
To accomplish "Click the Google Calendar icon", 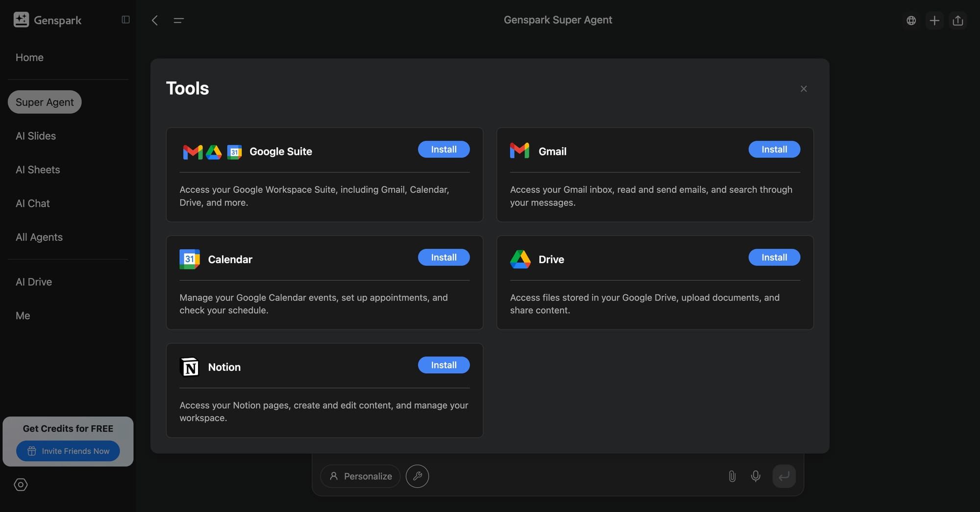I will click(190, 259).
